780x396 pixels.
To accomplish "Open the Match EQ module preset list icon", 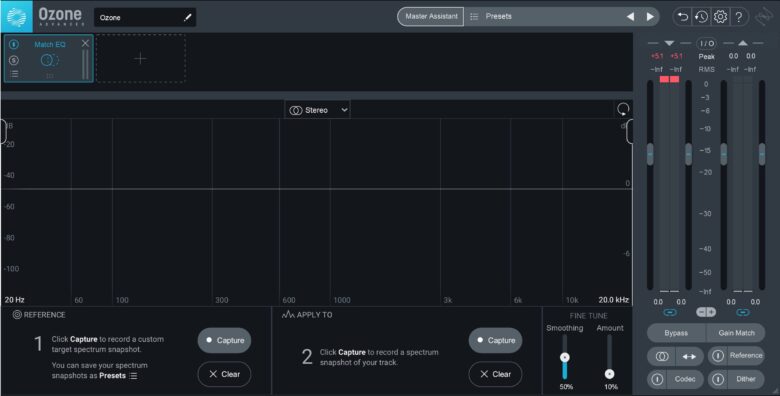I will (x=14, y=74).
